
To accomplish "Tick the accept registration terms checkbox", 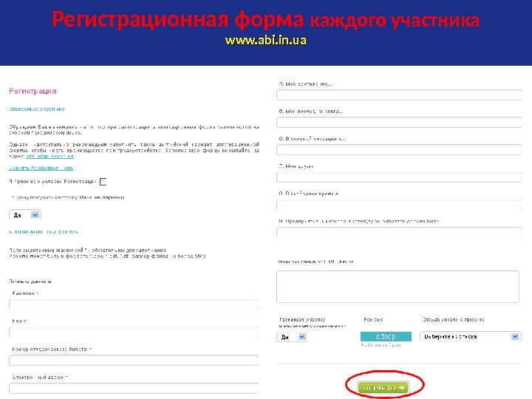I will 103,182.
